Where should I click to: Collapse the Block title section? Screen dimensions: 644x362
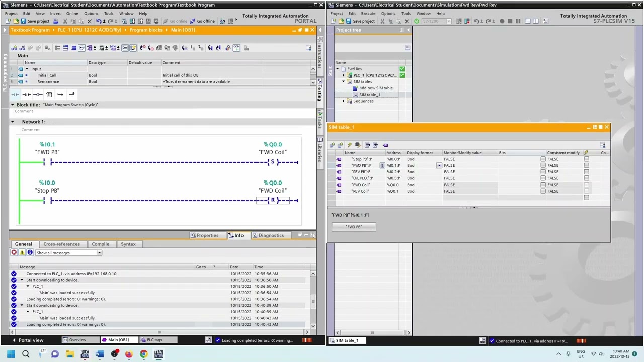point(13,105)
